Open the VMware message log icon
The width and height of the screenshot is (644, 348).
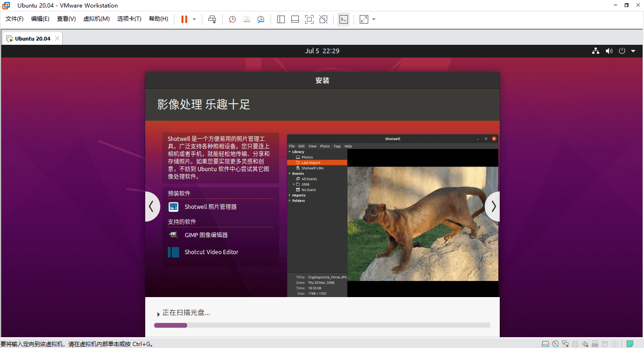click(630, 344)
